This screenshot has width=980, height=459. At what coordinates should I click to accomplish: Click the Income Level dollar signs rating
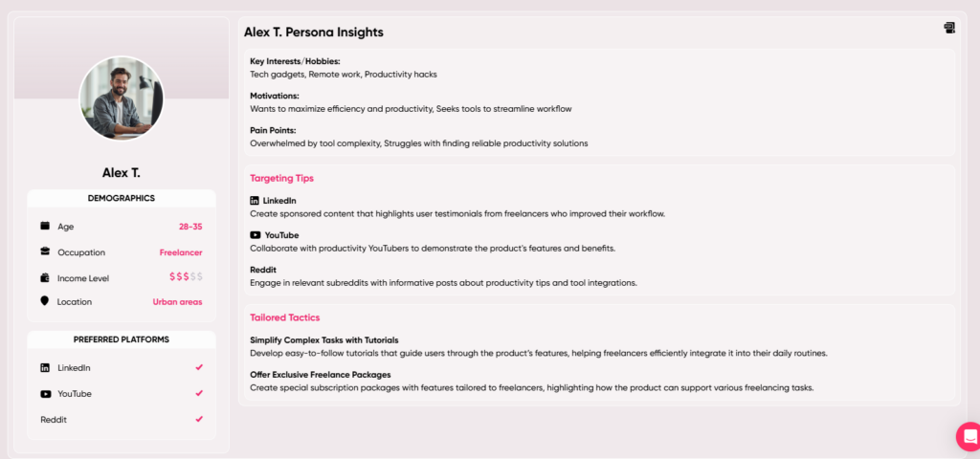[187, 276]
